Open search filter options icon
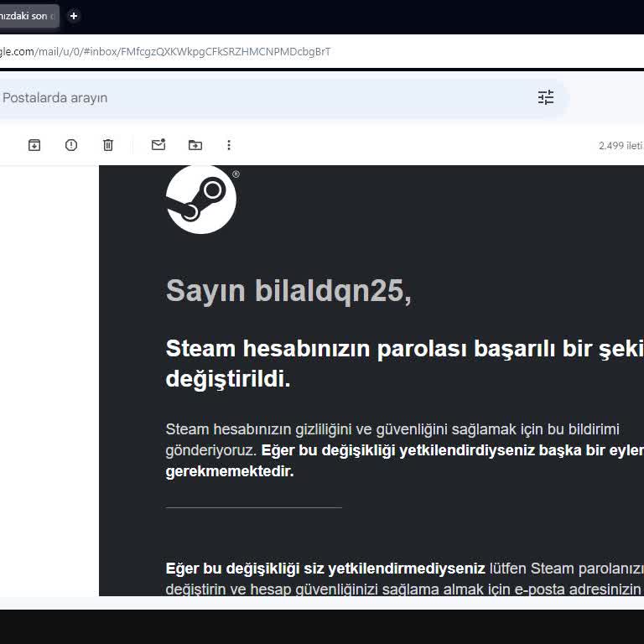 click(546, 98)
